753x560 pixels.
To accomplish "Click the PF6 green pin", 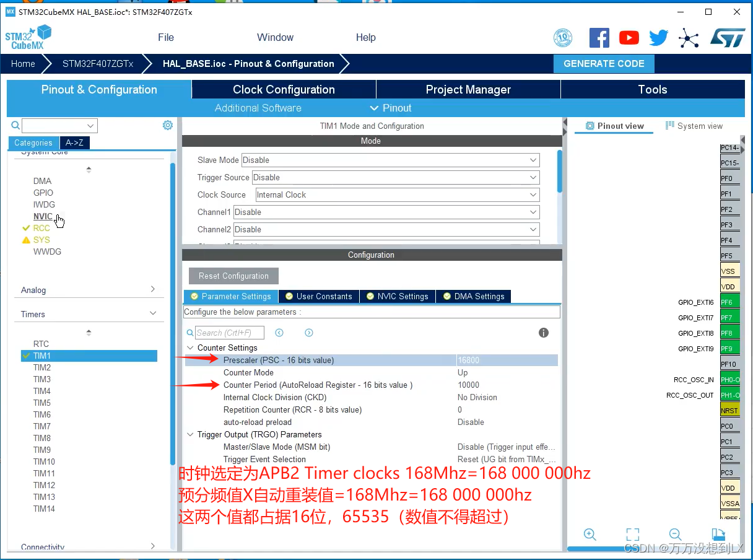I will [x=730, y=302].
